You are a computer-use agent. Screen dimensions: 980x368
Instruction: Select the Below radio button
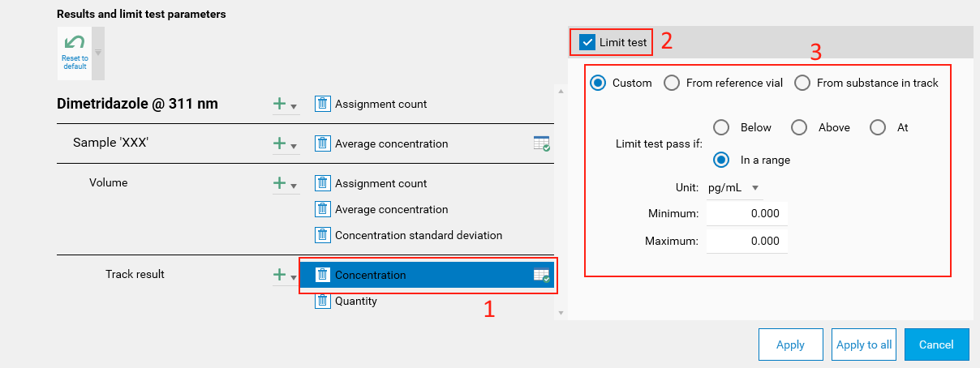pos(721,127)
